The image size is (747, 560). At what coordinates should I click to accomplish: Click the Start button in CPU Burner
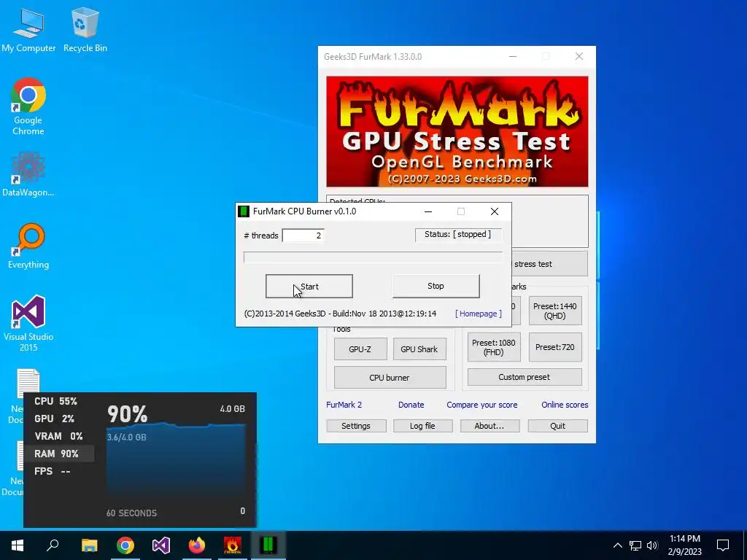tap(309, 286)
